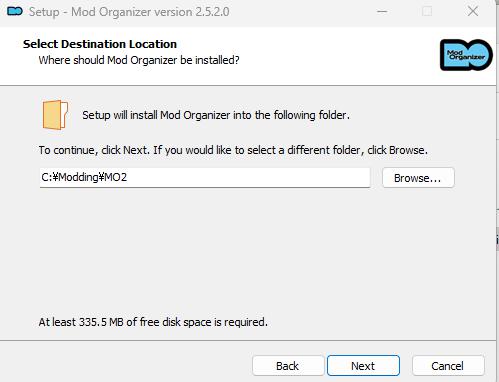Cancel the Mod Organizer setup
Viewport: 499px width, 382px height.
(x=448, y=366)
